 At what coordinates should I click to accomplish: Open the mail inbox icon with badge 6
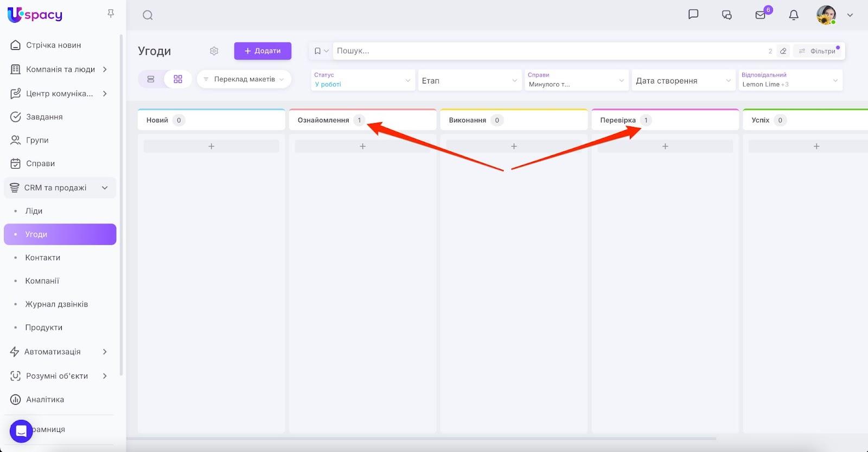pyautogui.click(x=761, y=14)
